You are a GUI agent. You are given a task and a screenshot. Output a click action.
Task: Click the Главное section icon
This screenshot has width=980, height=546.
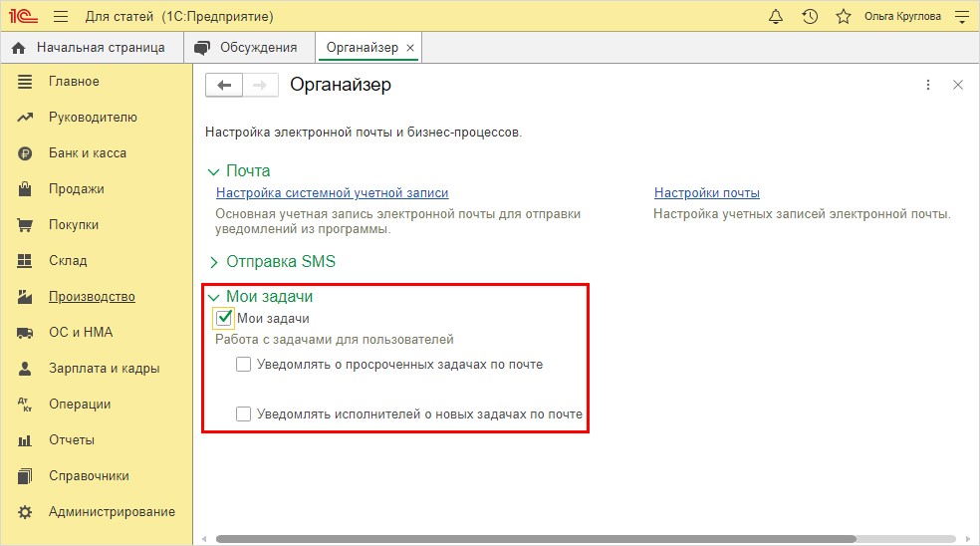click(x=25, y=82)
